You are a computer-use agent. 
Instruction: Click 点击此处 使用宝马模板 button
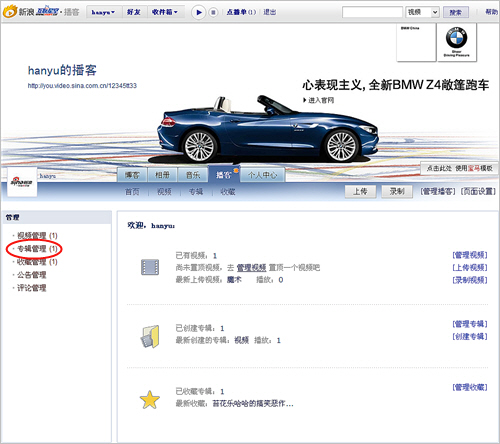[459, 168]
